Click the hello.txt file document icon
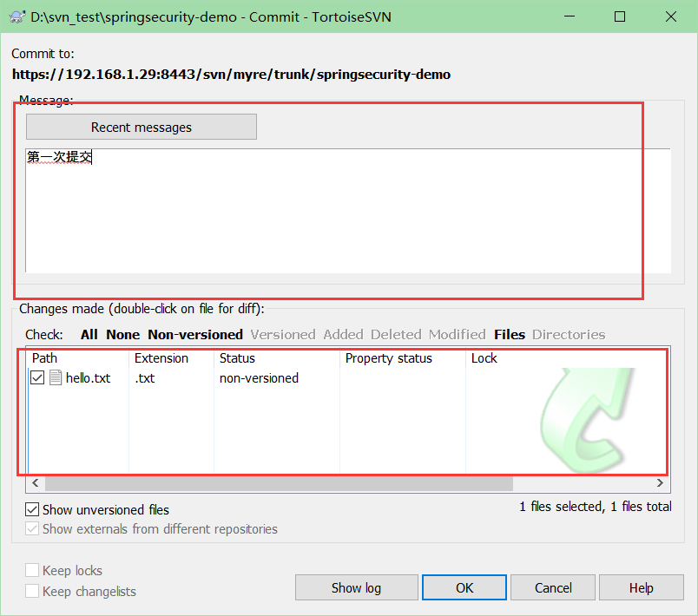 (56, 377)
